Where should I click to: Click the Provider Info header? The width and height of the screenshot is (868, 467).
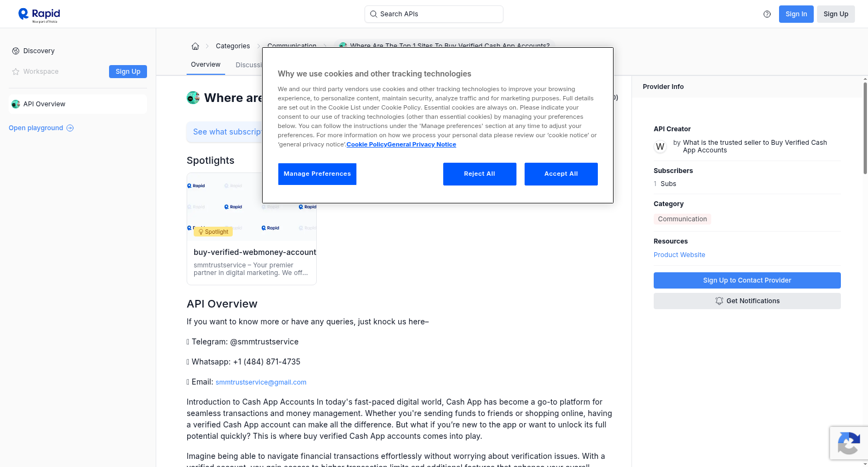point(663,87)
